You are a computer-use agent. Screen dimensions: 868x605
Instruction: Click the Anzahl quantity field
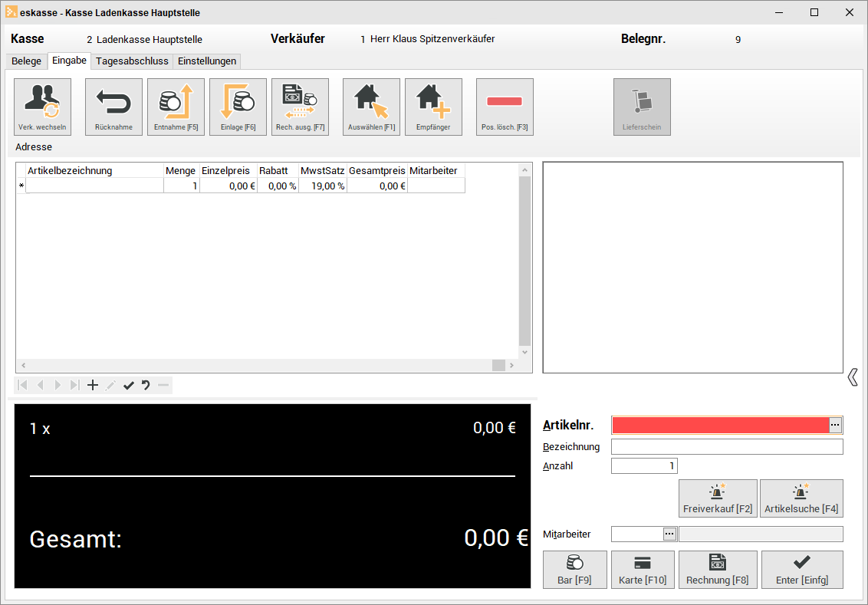coord(644,466)
